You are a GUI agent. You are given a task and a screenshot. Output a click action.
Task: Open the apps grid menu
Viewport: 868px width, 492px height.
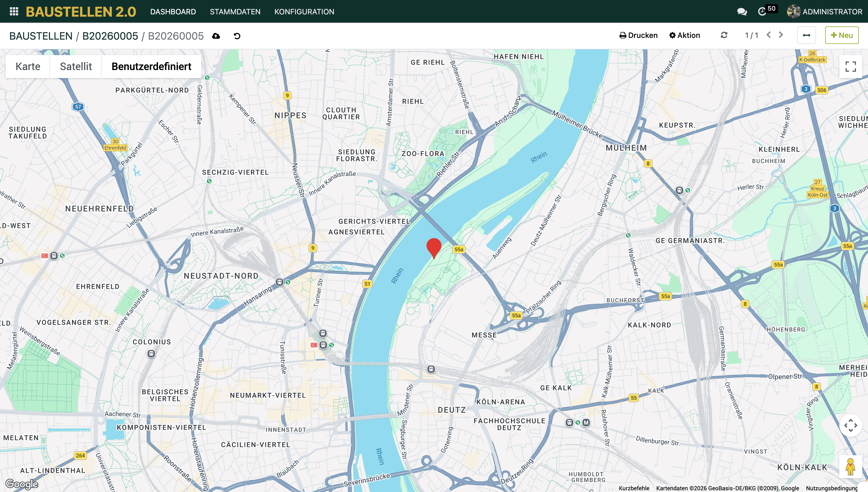point(14,11)
